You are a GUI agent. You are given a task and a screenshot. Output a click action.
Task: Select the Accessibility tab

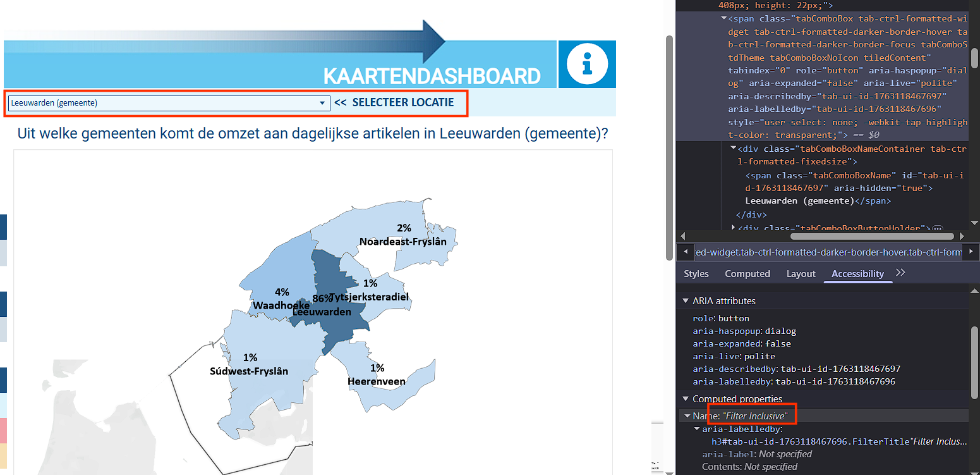(857, 274)
